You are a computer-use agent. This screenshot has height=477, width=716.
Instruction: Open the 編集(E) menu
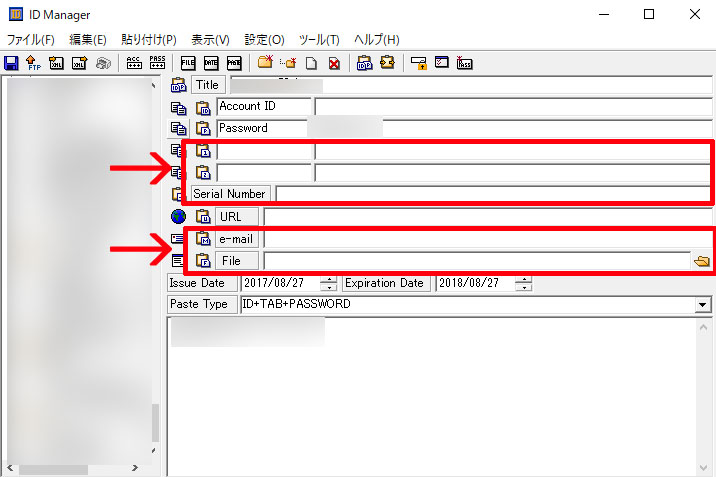click(88, 40)
